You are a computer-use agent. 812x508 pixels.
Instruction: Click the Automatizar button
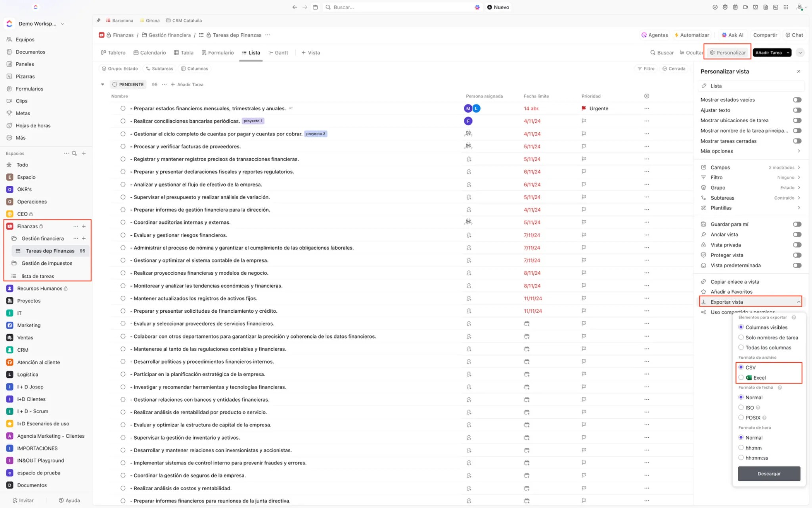[x=692, y=35]
